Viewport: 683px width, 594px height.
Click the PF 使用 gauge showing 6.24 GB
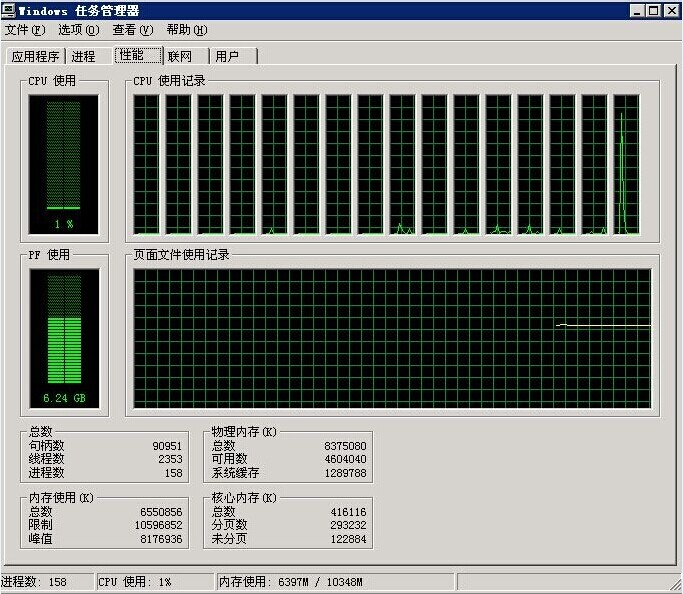(64, 340)
